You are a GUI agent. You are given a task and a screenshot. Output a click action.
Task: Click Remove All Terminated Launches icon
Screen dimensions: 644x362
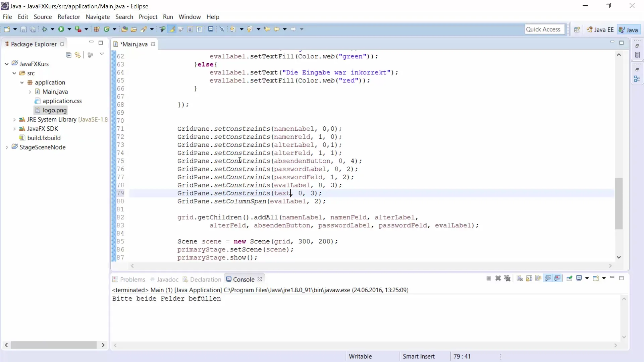click(507, 279)
